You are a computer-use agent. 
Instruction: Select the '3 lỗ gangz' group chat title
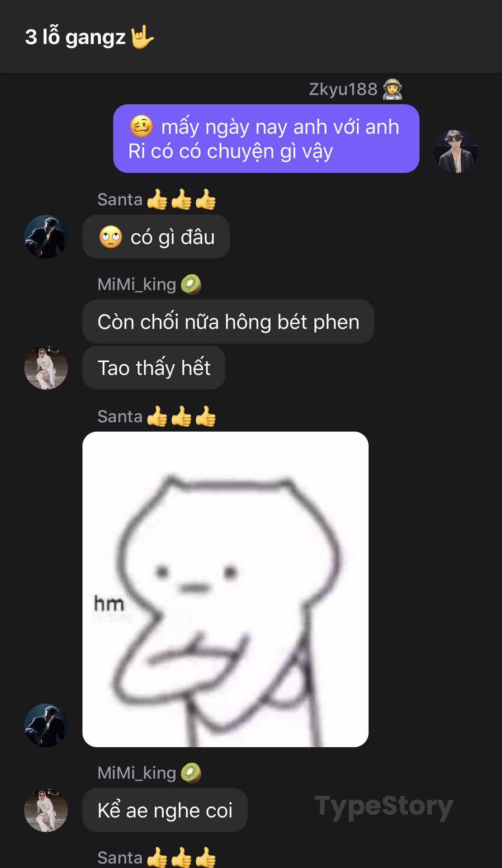click(x=75, y=37)
